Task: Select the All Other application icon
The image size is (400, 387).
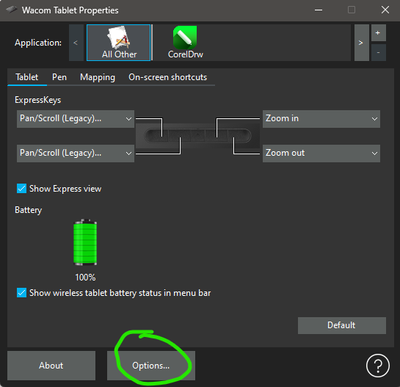Action: (119, 42)
